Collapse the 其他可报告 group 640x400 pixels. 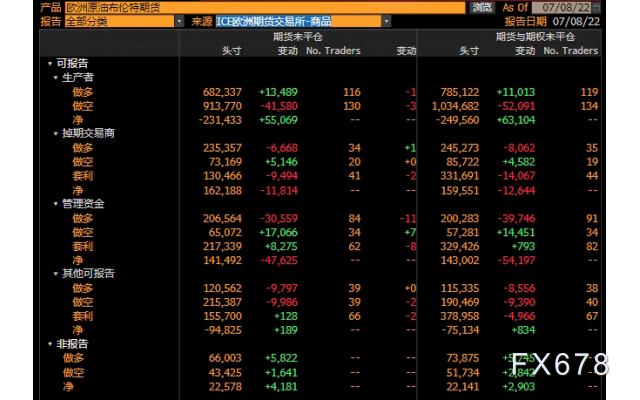coord(56,273)
